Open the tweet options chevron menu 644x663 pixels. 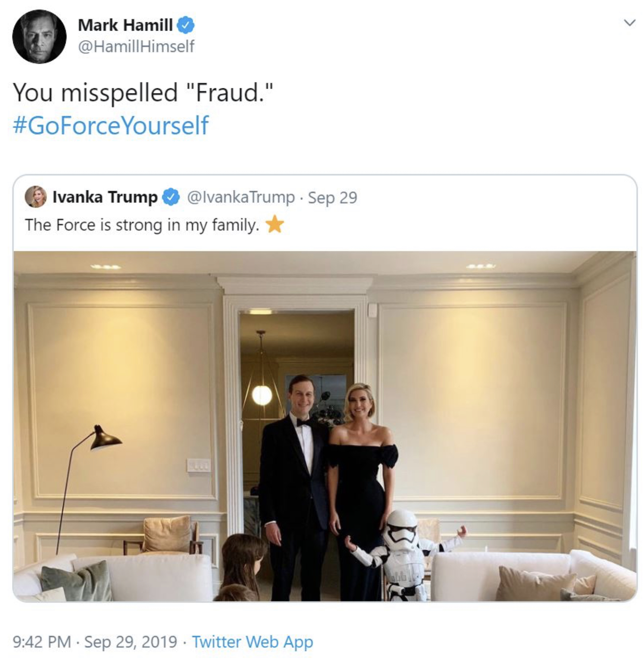(x=629, y=23)
